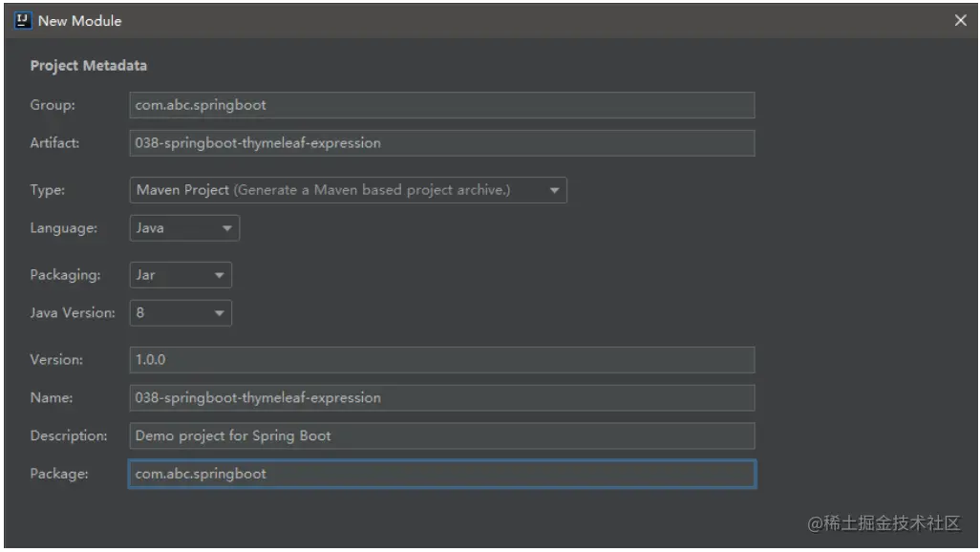Click the Java Version: label

(x=73, y=312)
